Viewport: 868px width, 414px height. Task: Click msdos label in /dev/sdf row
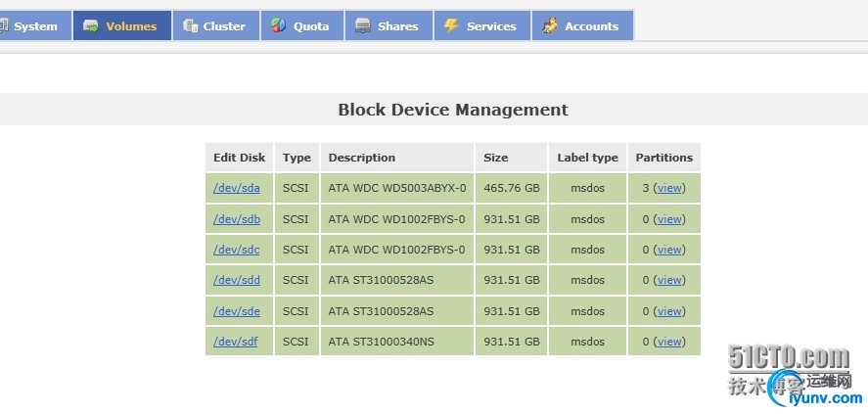(x=587, y=342)
